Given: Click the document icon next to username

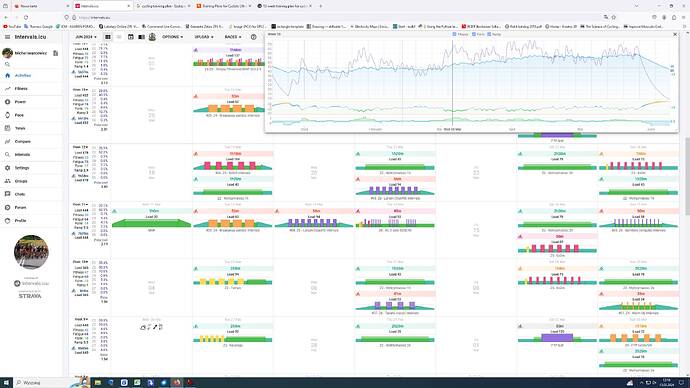Looking at the screenshot, I should click(x=55, y=53).
